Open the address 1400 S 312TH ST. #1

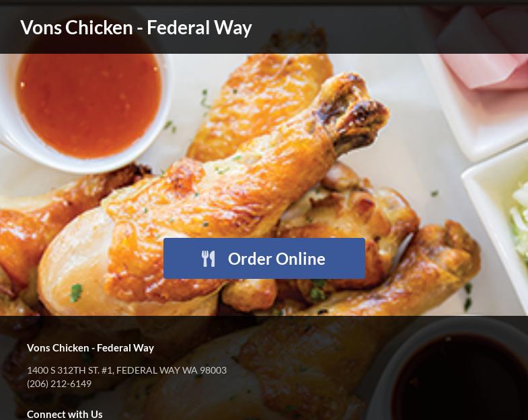click(71, 370)
